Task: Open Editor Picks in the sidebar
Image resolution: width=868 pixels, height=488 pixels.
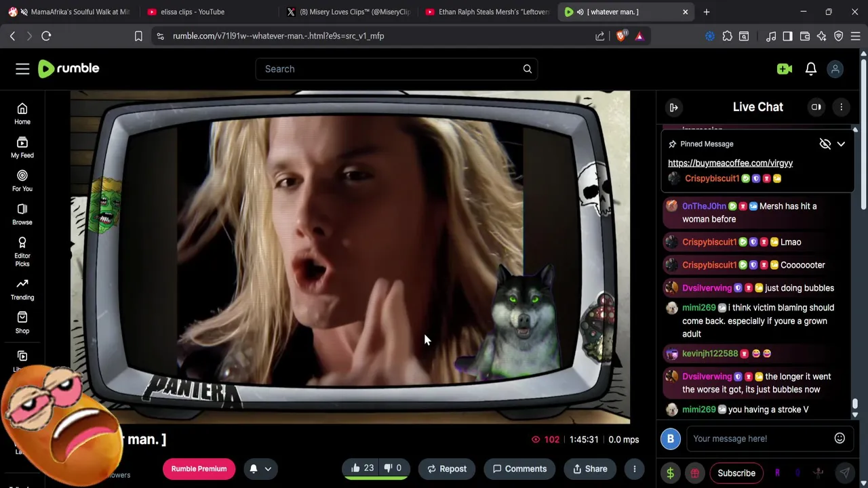Action: tap(22, 251)
